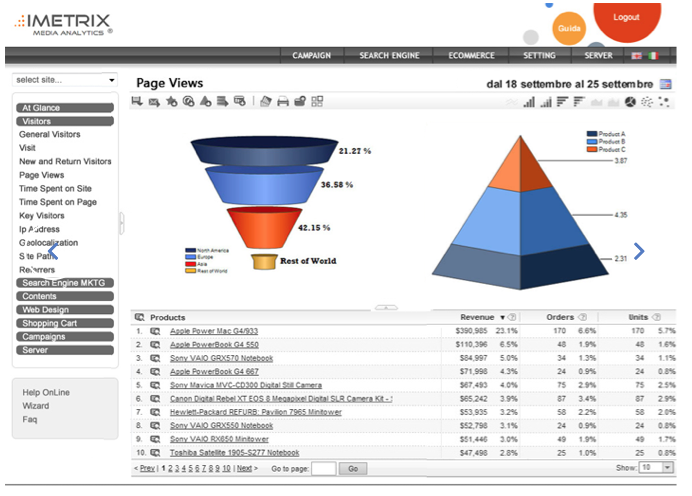
Task: Click the printer icon in toolbar
Action: (x=283, y=102)
